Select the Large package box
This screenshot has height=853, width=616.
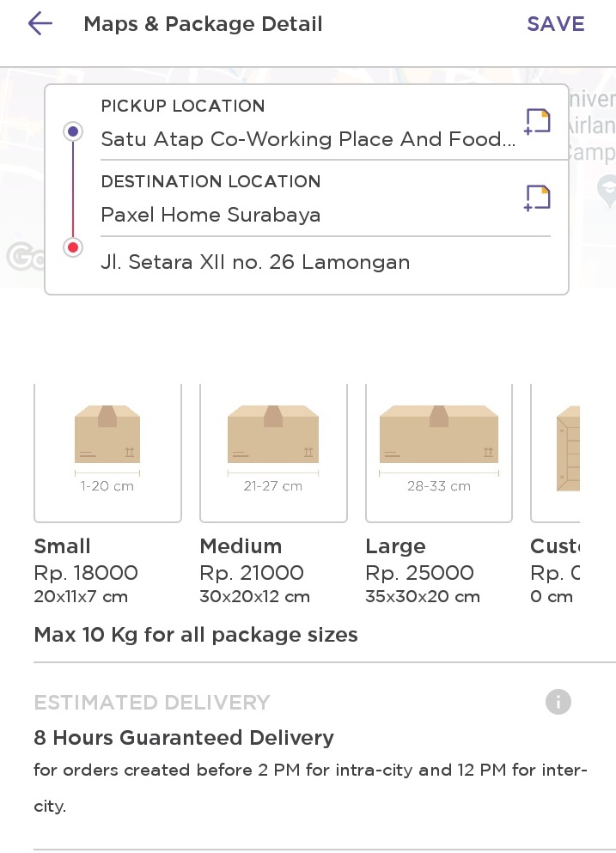click(x=439, y=453)
